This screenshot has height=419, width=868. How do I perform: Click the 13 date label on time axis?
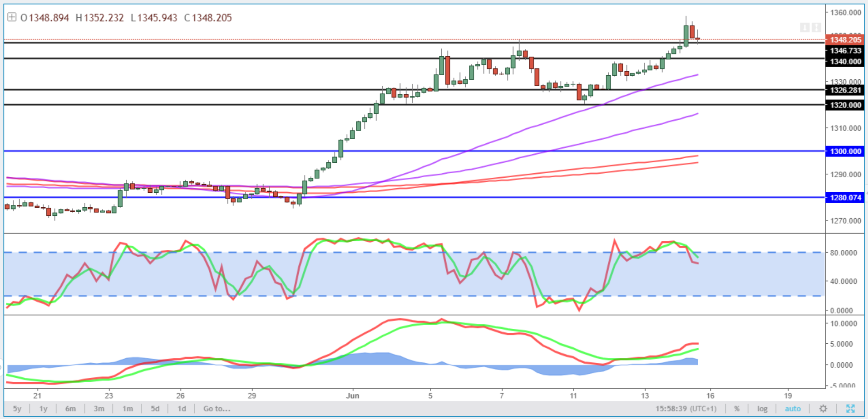coord(645,395)
